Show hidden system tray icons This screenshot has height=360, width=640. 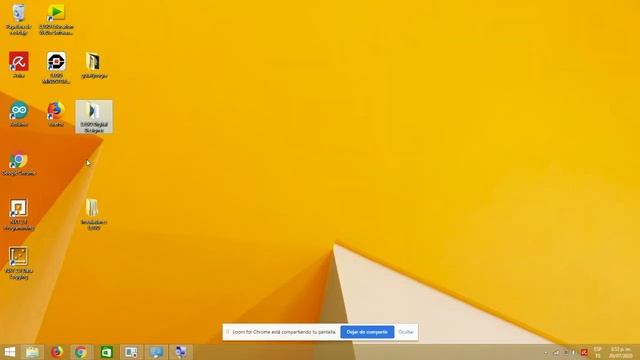tap(546, 352)
